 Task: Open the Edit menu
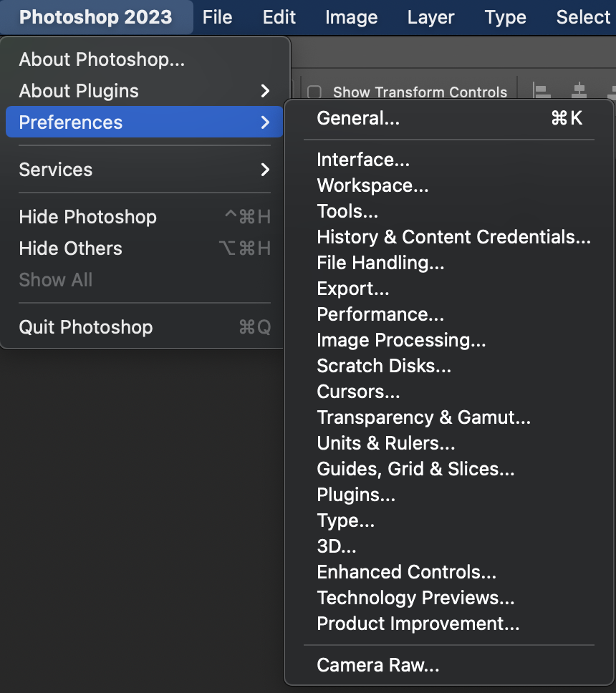279,17
